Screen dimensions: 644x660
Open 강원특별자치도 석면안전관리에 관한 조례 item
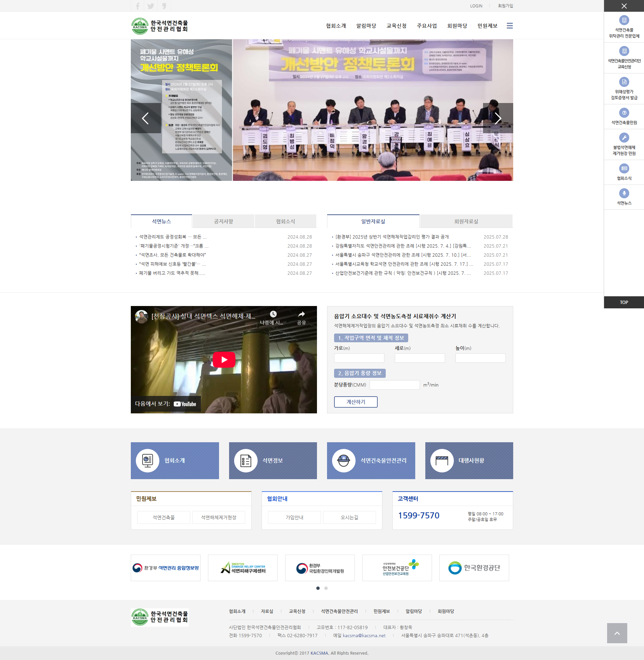pos(403,246)
